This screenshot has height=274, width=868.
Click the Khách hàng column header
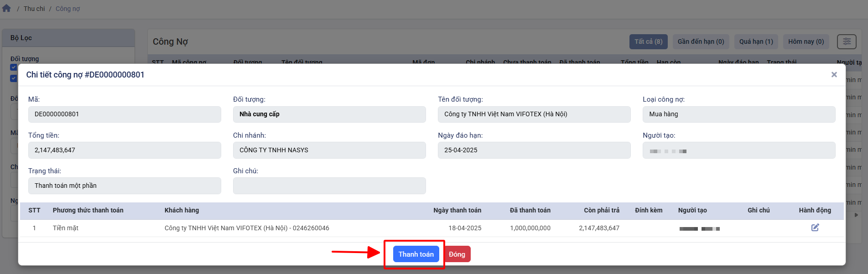click(x=182, y=210)
